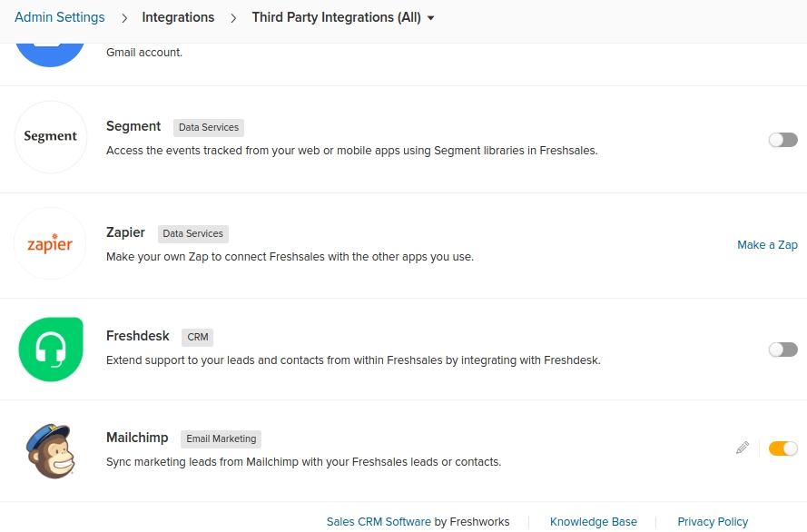Click the green Freshdesk headset icon
Screen dimensions: 807x532
pos(51,350)
